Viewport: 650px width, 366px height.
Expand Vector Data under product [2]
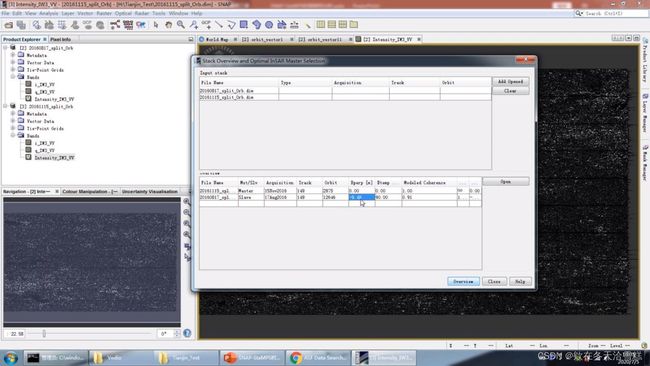13,63
